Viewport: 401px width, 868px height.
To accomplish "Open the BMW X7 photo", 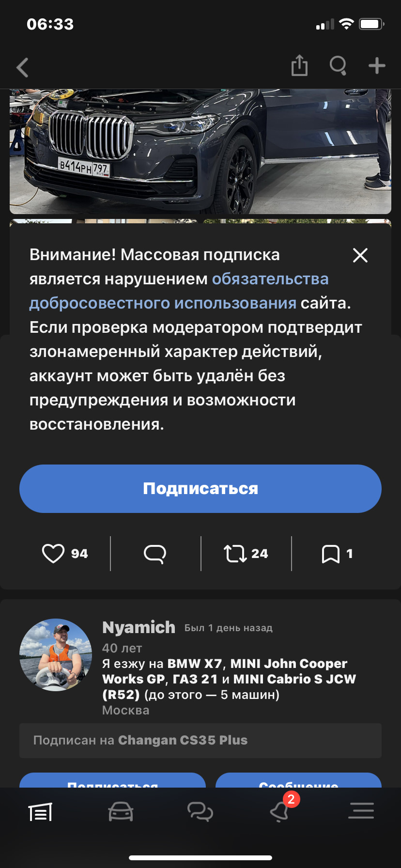I will [200, 151].
